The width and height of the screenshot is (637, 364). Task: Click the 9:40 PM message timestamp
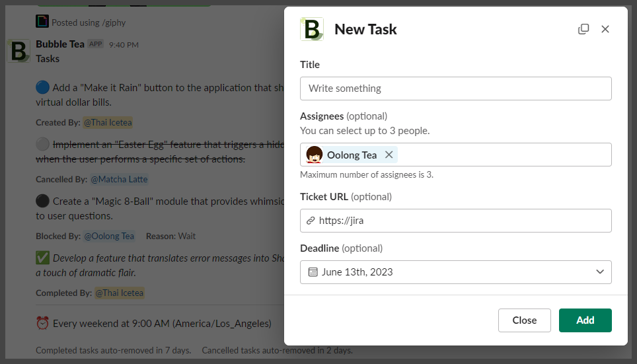(x=124, y=45)
